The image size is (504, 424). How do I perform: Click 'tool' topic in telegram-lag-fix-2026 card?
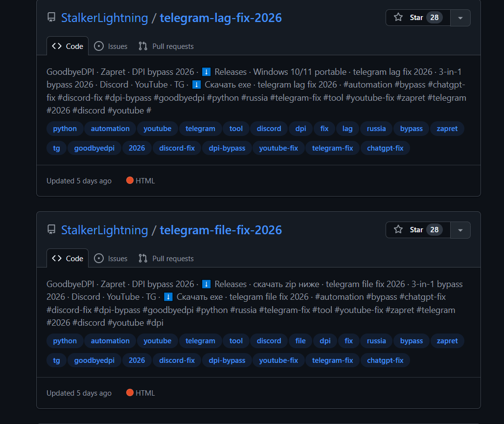tap(236, 129)
